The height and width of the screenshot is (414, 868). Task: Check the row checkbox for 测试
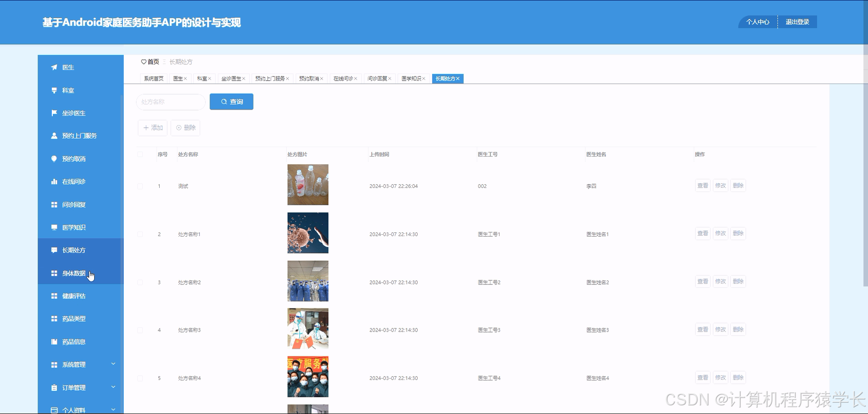point(140,186)
